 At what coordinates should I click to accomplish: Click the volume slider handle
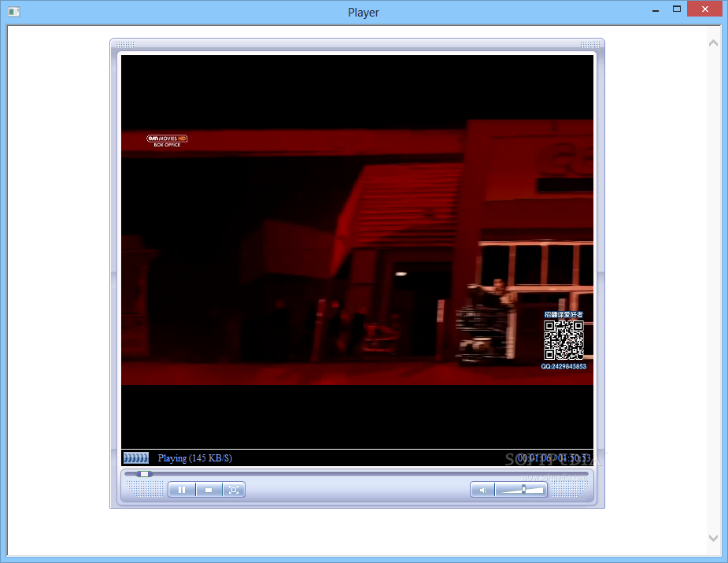pyautogui.click(x=523, y=489)
